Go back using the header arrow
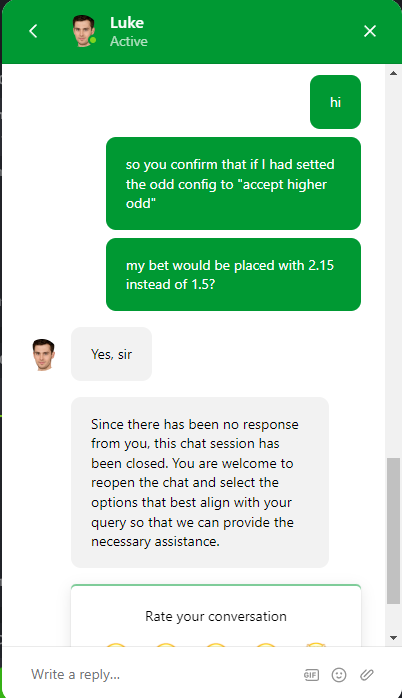Screen dimensions: 402x698 coord(33,31)
